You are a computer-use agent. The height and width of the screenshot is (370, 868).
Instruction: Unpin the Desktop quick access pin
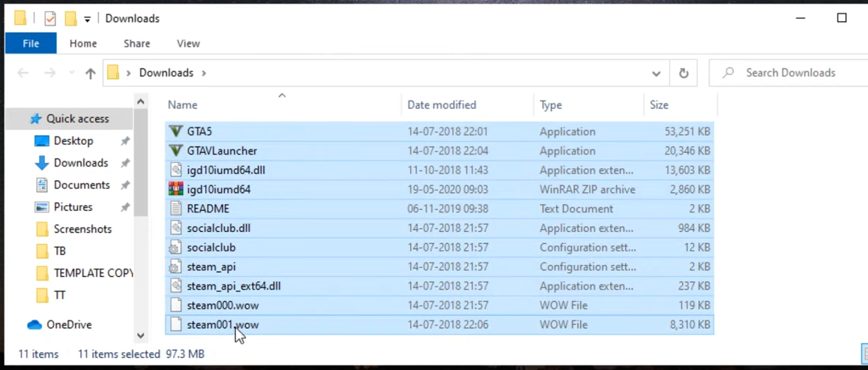(125, 141)
